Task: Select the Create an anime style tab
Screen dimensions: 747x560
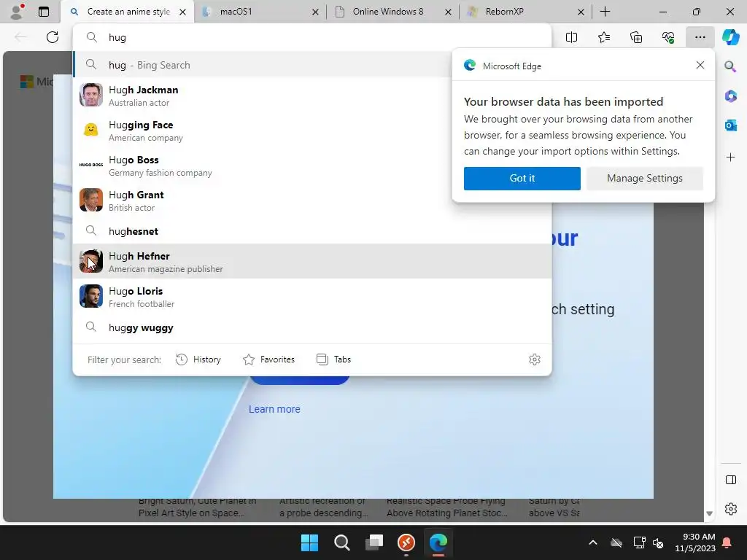Action: click(127, 12)
